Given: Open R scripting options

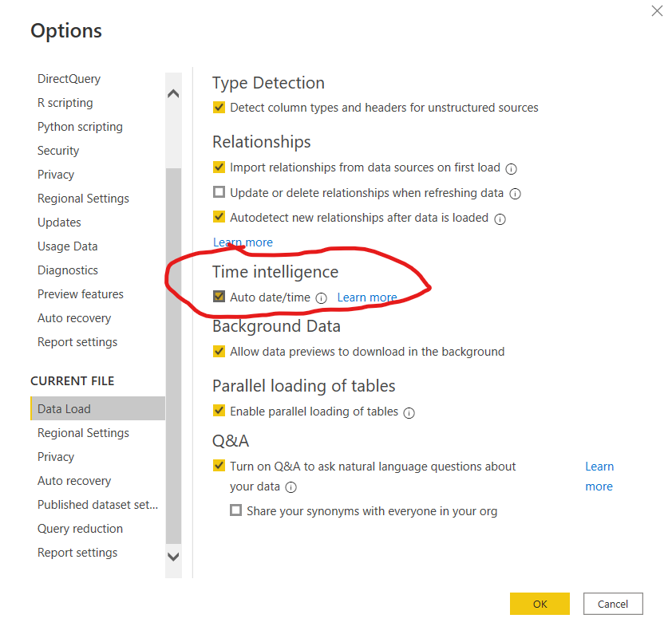Looking at the screenshot, I should 65,103.
